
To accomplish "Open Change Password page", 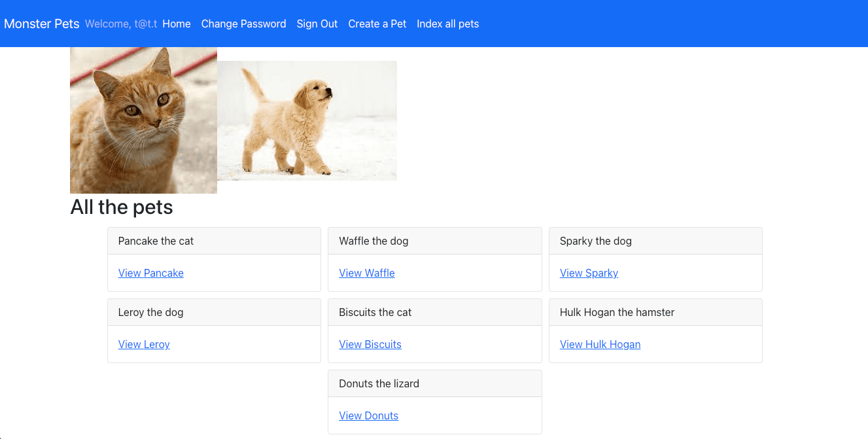I will pyautogui.click(x=243, y=24).
